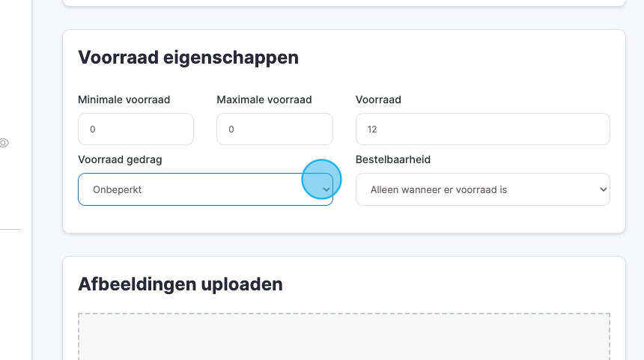
Task: Click the Voorraad eigenschappen heading
Action: (188, 58)
